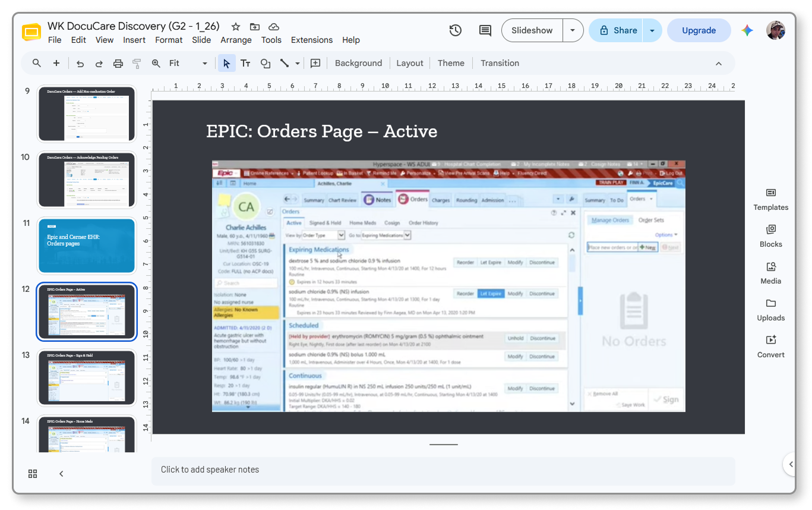Open the Share options dropdown arrow

(652, 30)
